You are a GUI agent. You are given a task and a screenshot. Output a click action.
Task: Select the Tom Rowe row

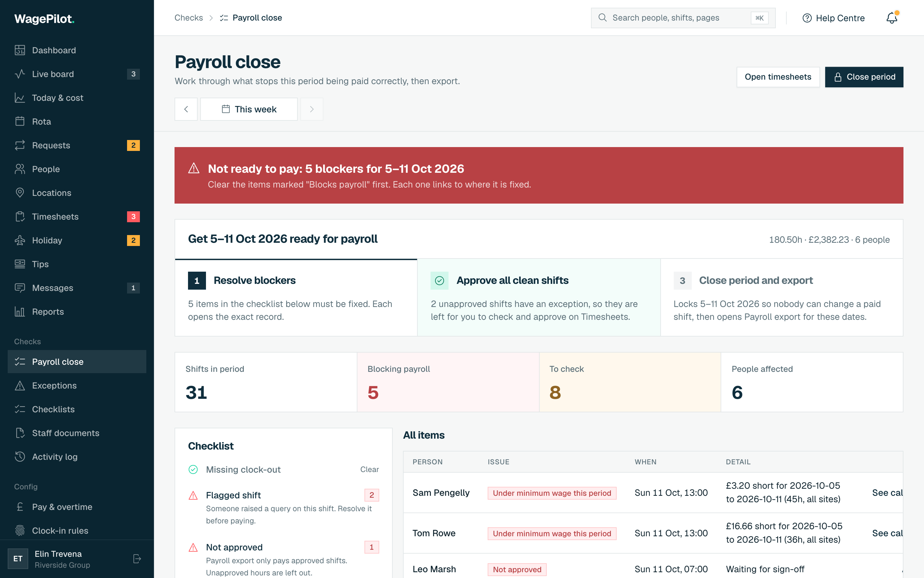click(653, 533)
